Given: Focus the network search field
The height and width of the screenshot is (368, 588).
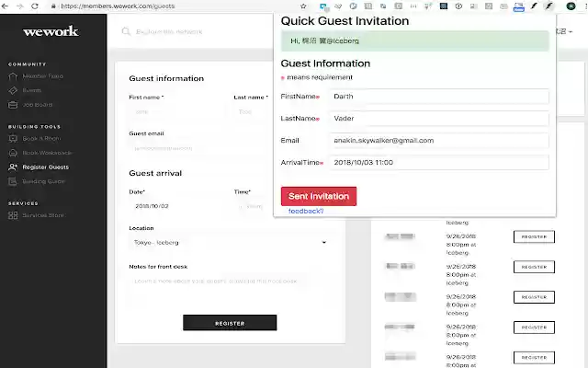Looking at the screenshot, I should coord(169,31).
